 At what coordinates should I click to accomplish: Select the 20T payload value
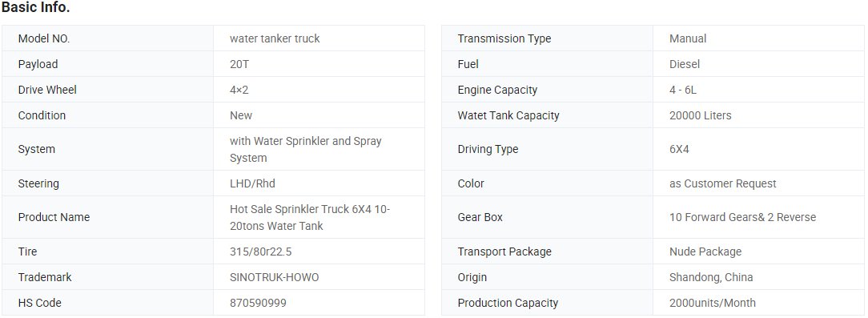pyautogui.click(x=239, y=64)
